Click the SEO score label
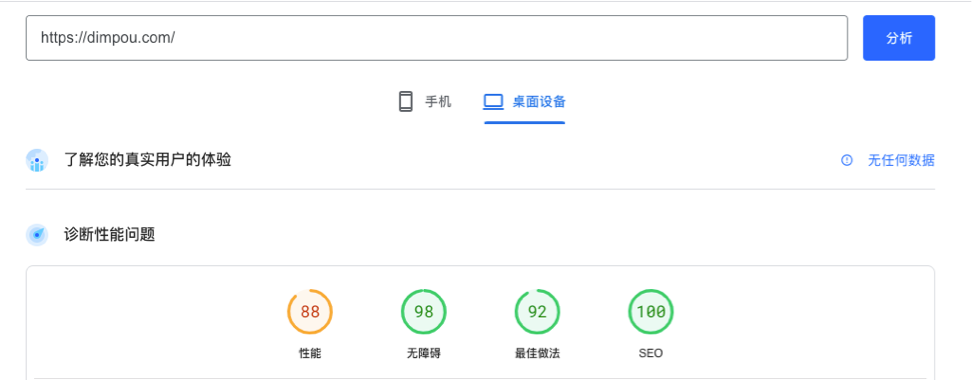Image resolution: width=972 pixels, height=380 pixels. point(651,353)
